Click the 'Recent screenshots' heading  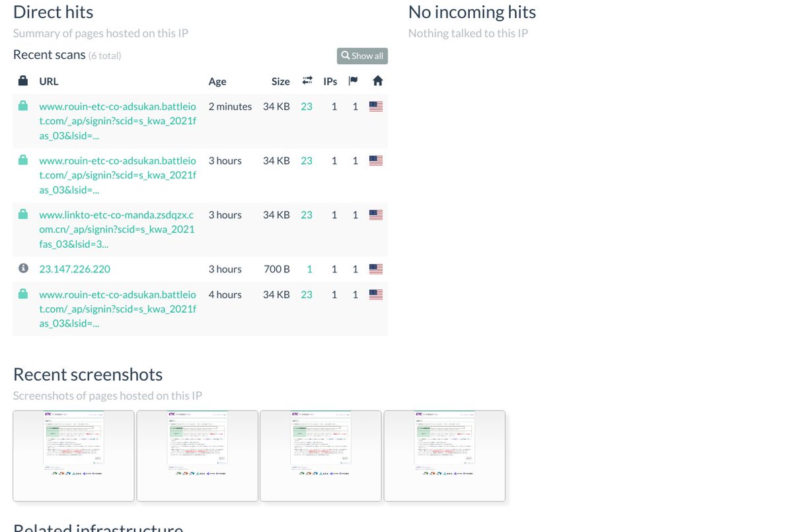tap(88, 375)
